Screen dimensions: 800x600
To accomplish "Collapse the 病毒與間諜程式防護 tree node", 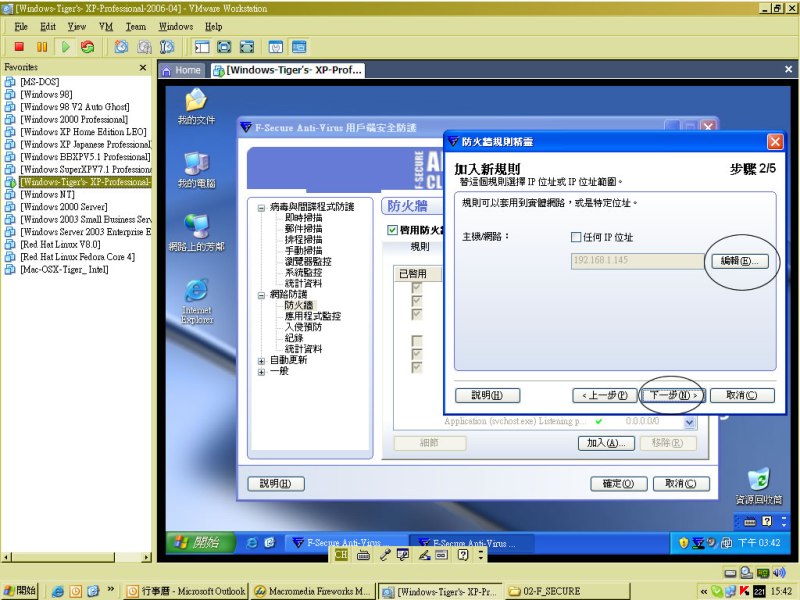I will coord(261,208).
